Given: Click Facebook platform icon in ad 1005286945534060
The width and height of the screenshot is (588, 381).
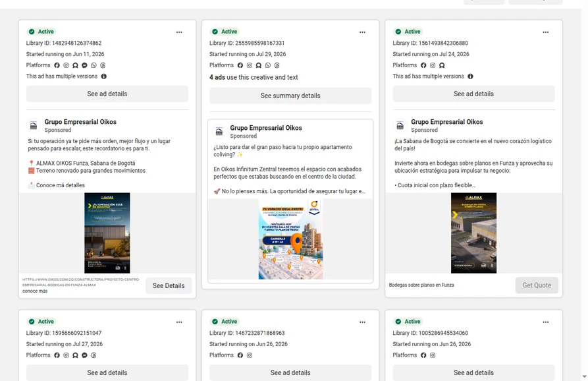Looking at the screenshot, I should tap(423, 355).
